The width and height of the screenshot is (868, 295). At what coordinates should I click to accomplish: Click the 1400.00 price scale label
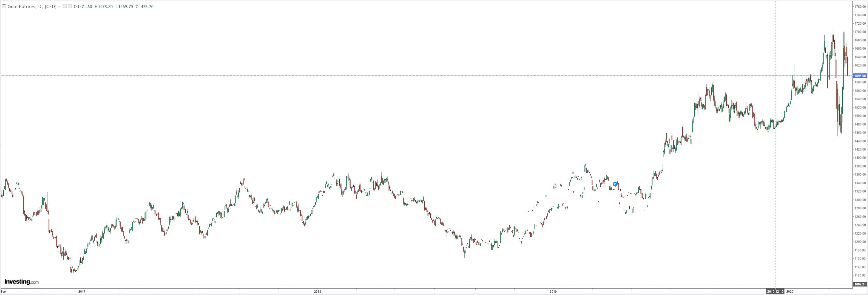860,158
